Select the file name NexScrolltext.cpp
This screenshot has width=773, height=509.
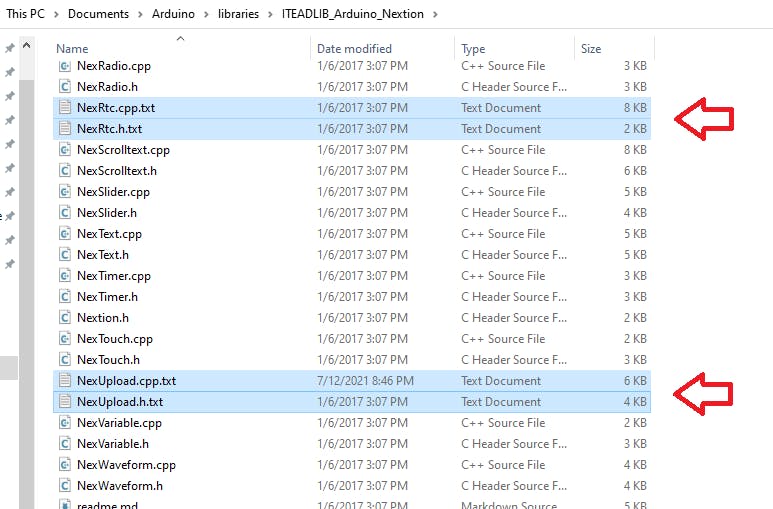pos(123,150)
